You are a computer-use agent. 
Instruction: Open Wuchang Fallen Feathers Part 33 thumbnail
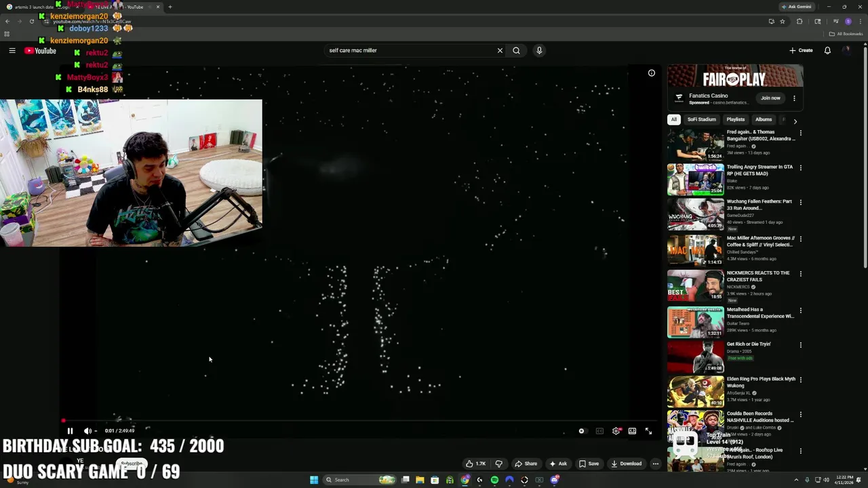coord(695,214)
